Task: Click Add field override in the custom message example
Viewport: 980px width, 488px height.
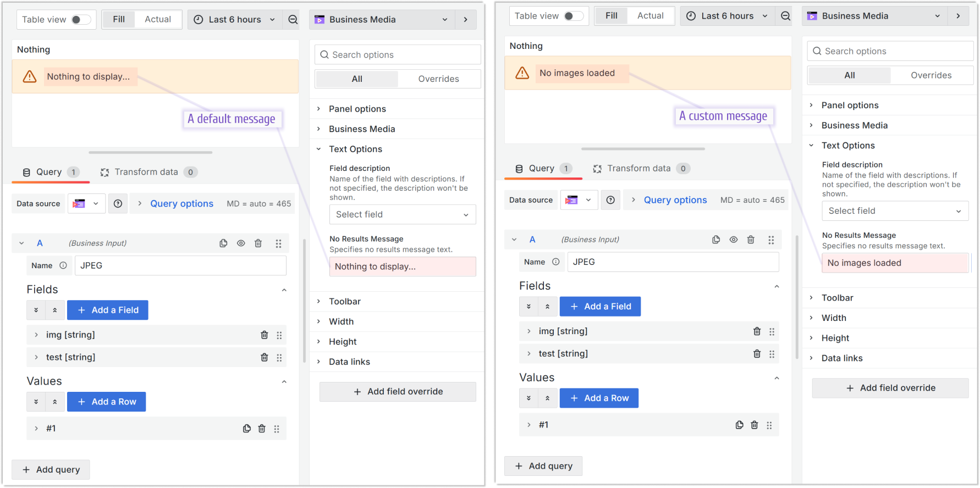Action: (890, 388)
